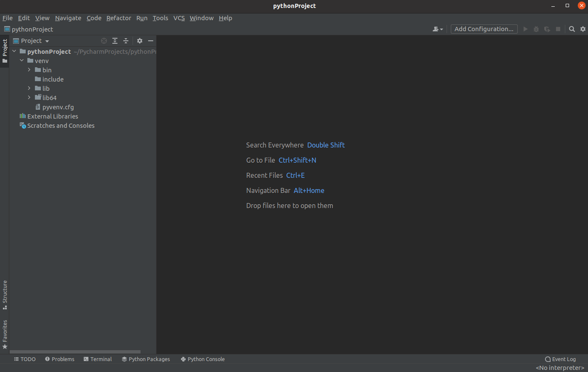The image size is (588, 372).
Task: Expand All in the Project panel
Action: pos(115,41)
